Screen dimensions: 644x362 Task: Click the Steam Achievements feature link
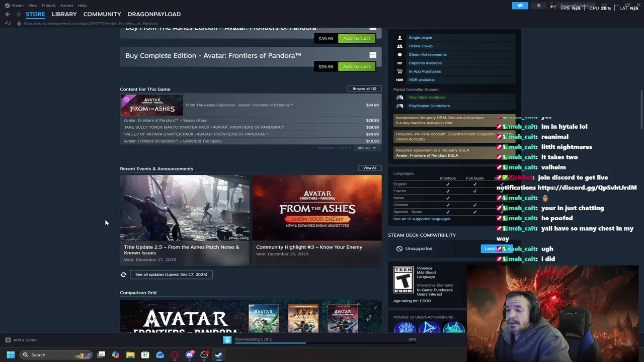click(x=428, y=54)
